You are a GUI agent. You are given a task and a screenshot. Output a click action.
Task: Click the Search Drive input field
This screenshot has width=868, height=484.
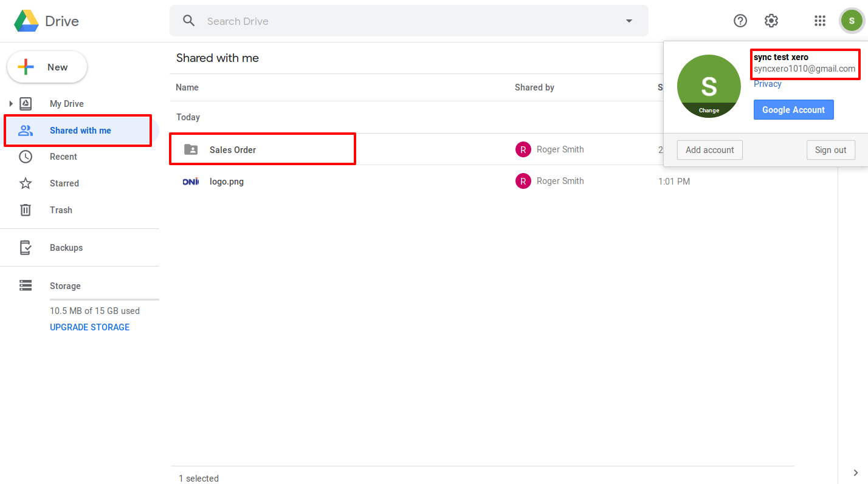(407, 21)
